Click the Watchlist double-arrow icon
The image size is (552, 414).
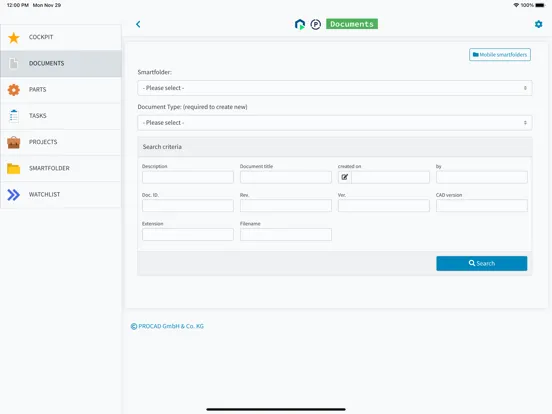14,195
